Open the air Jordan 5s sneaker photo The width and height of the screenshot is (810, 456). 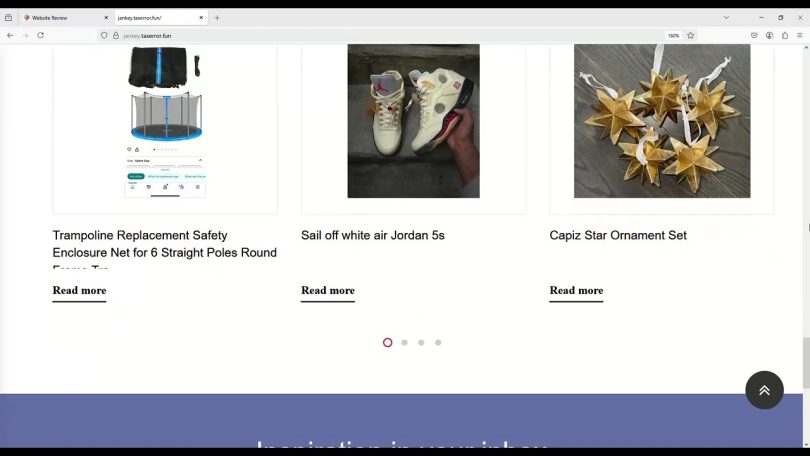pyautogui.click(x=413, y=121)
